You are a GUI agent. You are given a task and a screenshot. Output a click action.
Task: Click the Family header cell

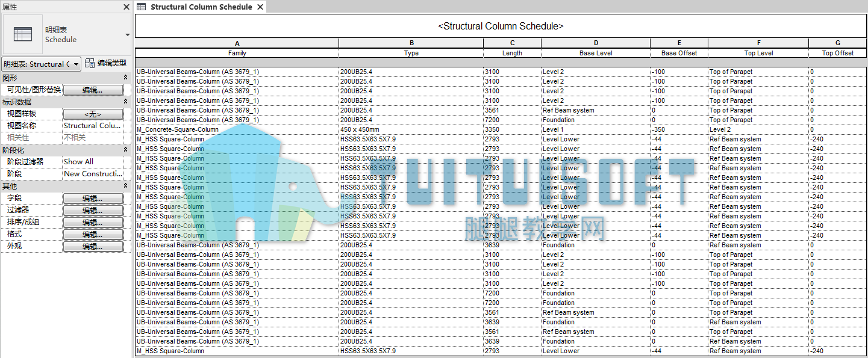tap(237, 53)
